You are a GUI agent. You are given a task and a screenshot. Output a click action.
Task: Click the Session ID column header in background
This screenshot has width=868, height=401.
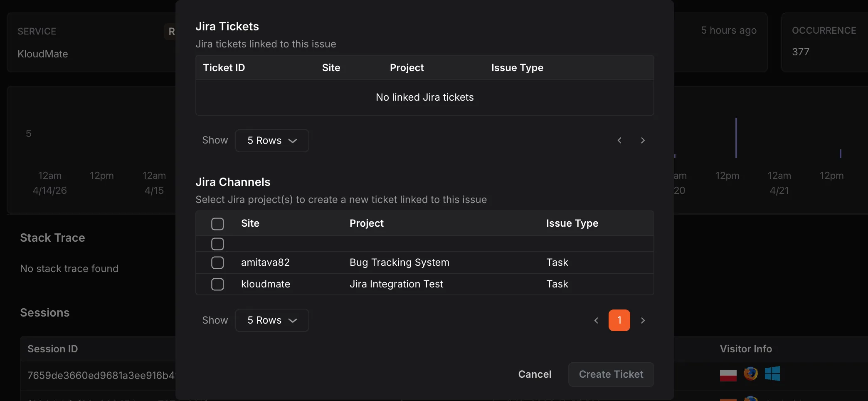53,349
